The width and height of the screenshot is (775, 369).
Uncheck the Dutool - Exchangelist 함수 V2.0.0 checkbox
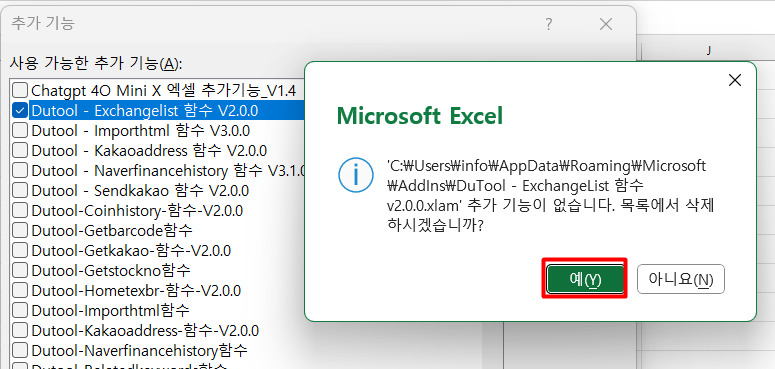pos(20,111)
